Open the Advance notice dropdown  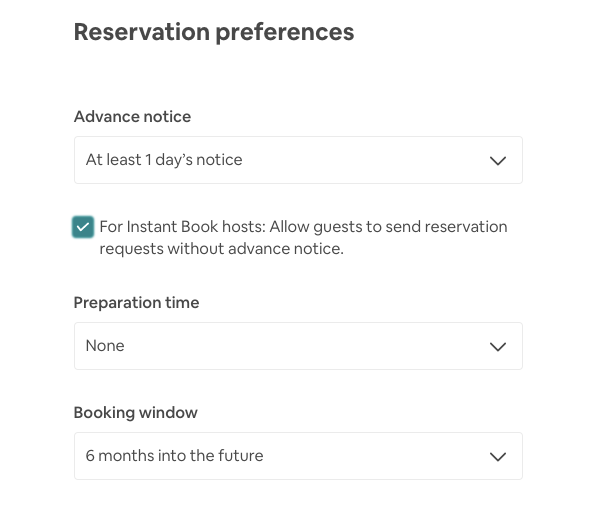tap(298, 160)
